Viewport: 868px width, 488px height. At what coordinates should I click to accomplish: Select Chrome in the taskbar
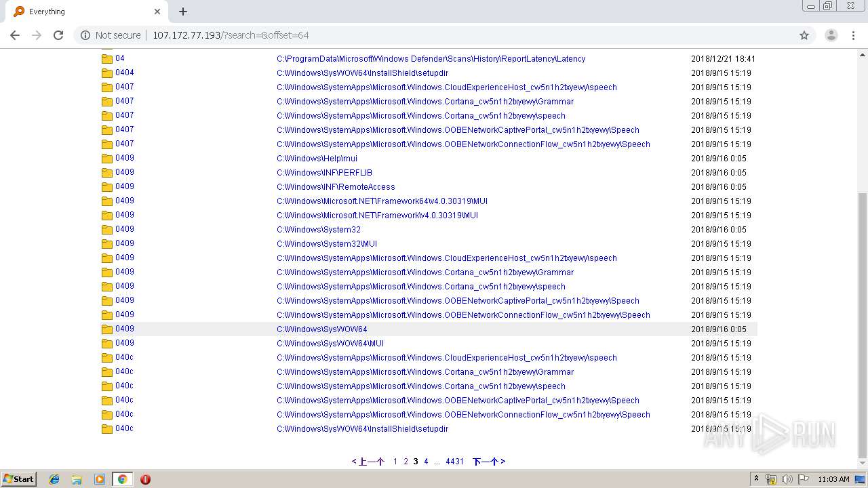click(x=122, y=479)
